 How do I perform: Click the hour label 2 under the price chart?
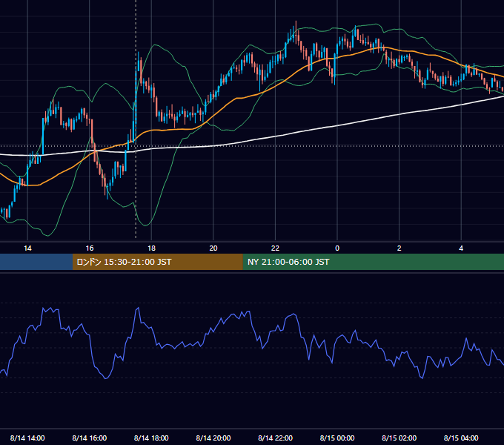399,248
